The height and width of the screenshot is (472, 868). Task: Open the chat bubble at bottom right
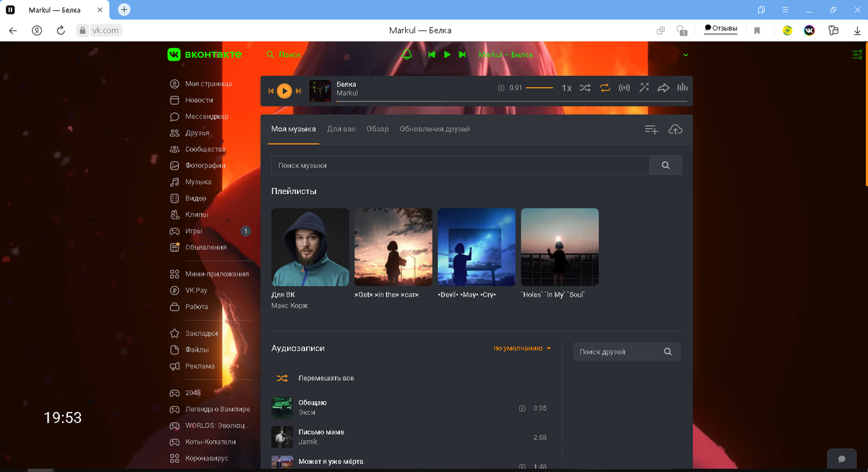(x=842, y=460)
